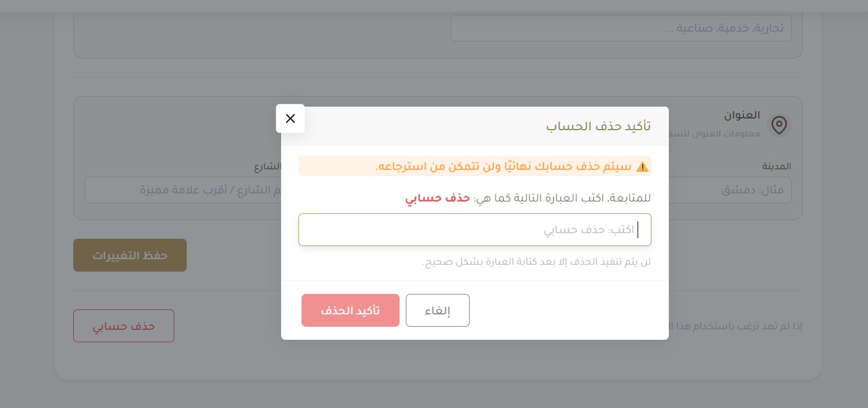
Task: Confirm deletion with تأكيد الحذف button
Action: pyautogui.click(x=351, y=310)
